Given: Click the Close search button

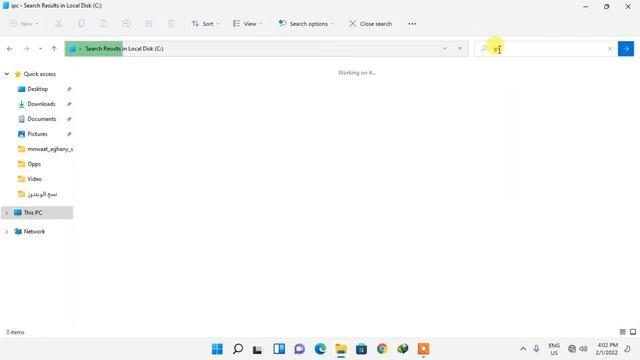Looking at the screenshot, I should tap(370, 24).
